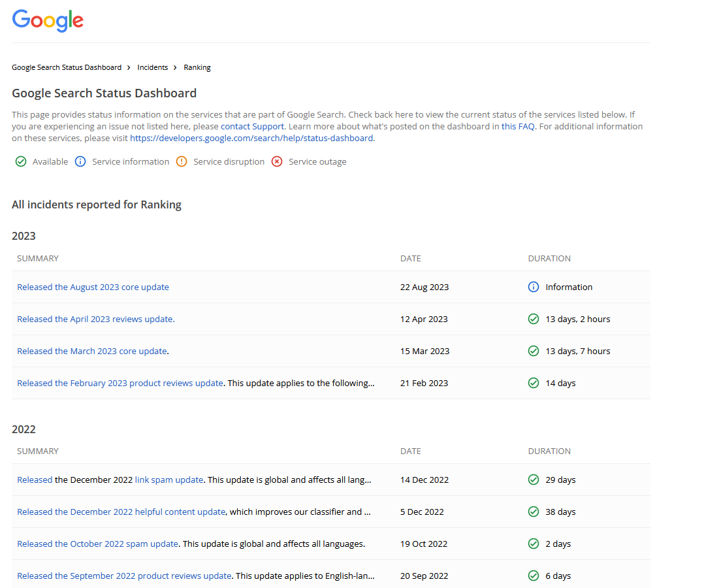Click the 21 Feb 2023 date cell
This screenshot has height=588, width=704.
[x=424, y=383]
